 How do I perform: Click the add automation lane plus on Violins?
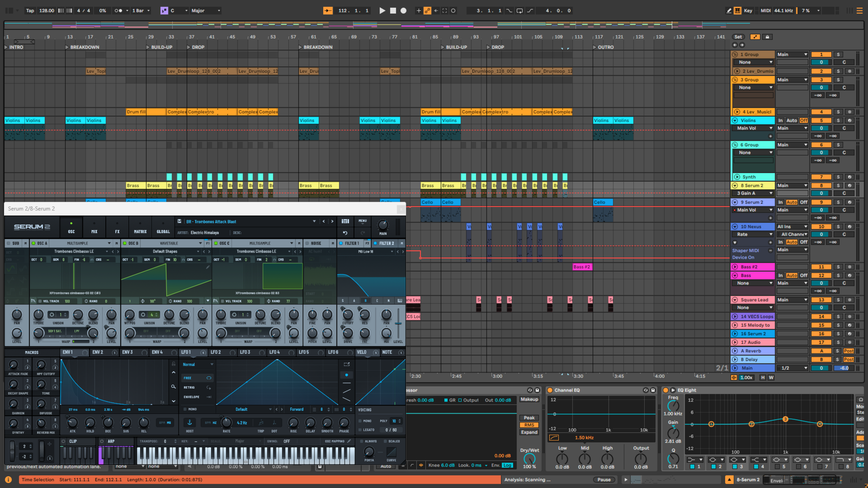(x=770, y=136)
